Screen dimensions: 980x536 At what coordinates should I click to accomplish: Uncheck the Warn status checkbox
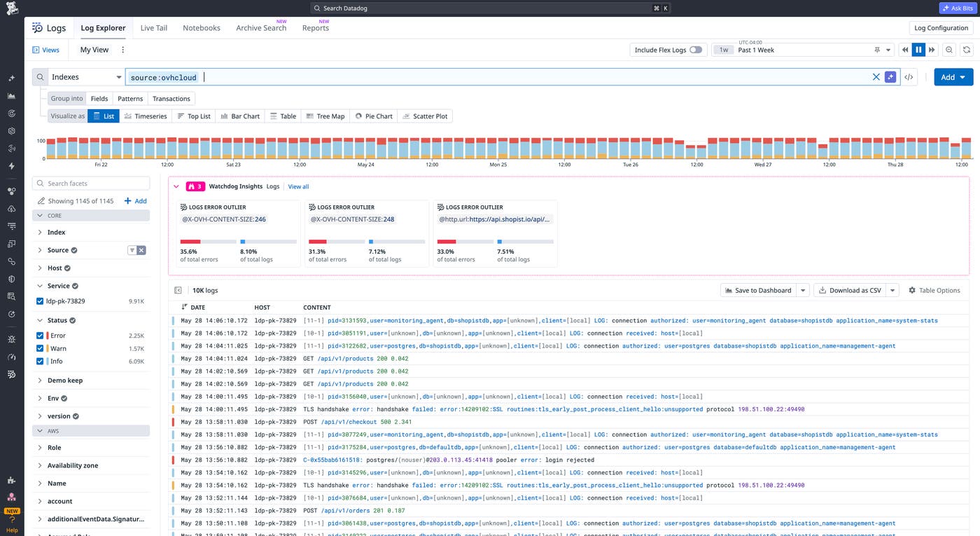coord(40,348)
